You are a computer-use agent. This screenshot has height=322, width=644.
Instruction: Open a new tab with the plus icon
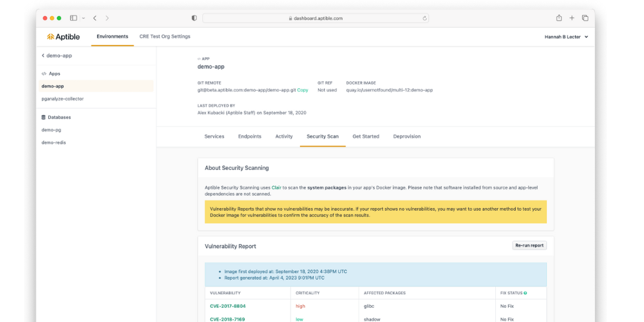(x=572, y=18)
